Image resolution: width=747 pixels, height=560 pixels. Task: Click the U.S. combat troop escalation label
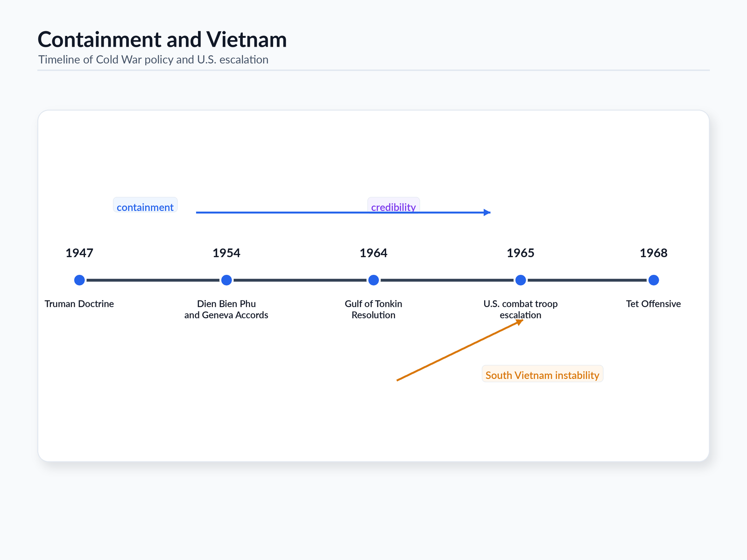(521, 309)
